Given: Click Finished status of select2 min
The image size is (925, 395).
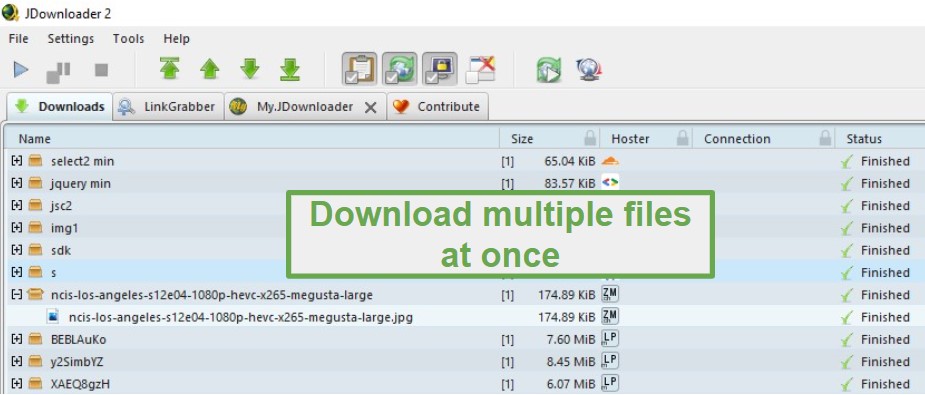Looking at the screenshot, I should coord(885,161).
